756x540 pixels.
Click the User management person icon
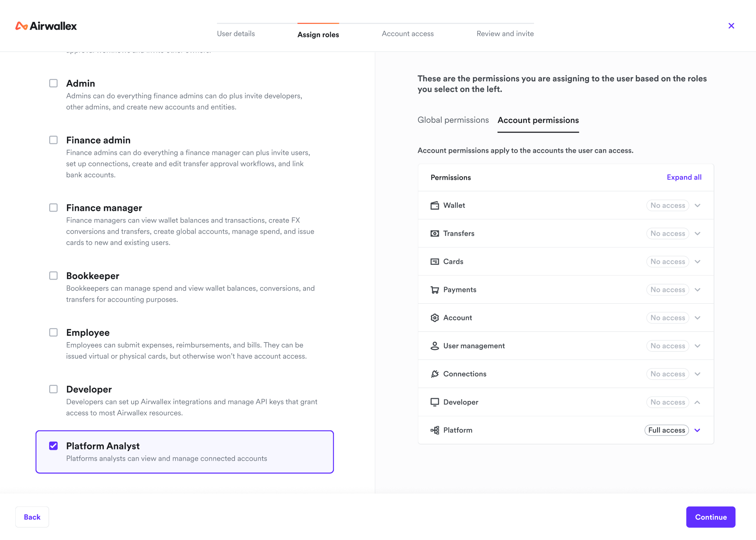[435, 346]
